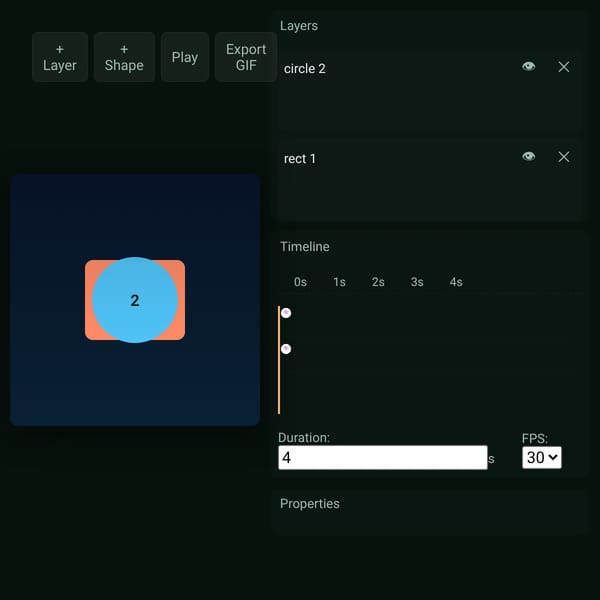
Task: Jump to the 1s mark on the timeline ruler
Action: coord(339,282)
